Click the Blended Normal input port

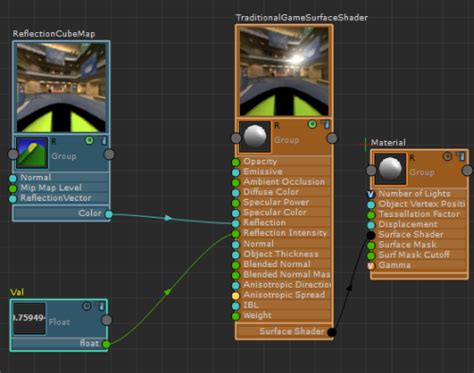pyautogui.click(x=236, y=265)
